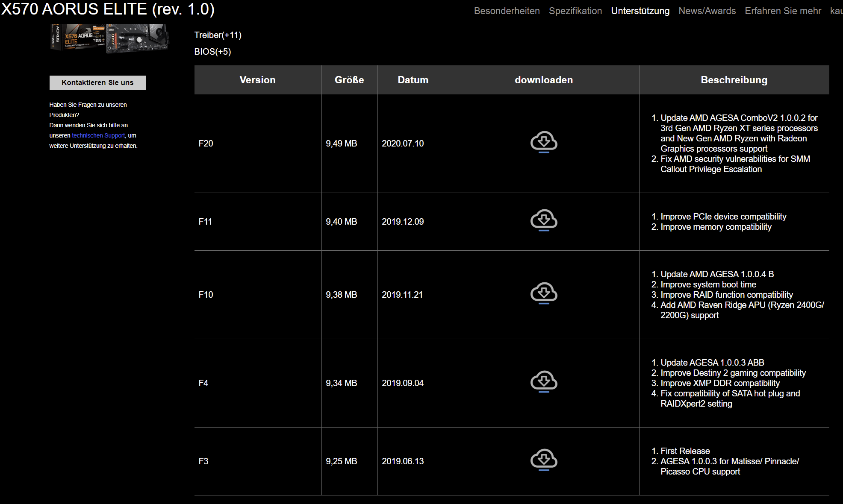
Task: Download BIOS version F4
Action: [543, 382]
